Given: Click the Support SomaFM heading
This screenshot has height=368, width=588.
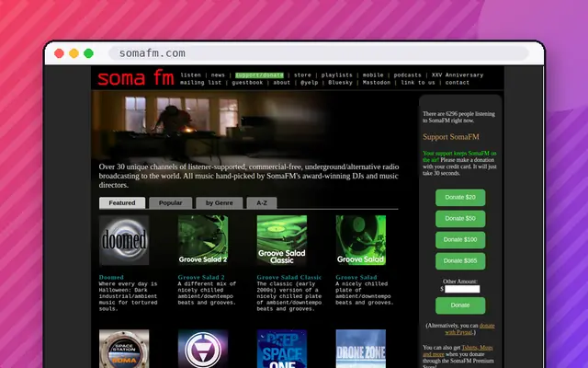Looking at the screenshot, I should 451,137.
